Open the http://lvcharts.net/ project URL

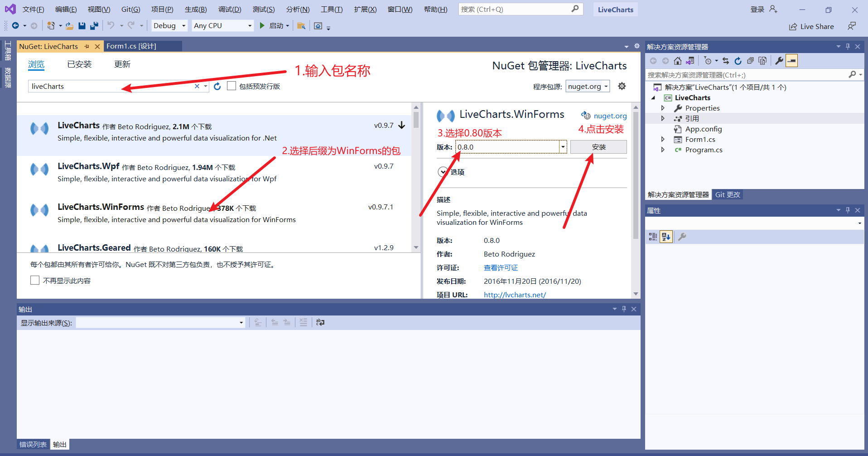pos(515,295)
